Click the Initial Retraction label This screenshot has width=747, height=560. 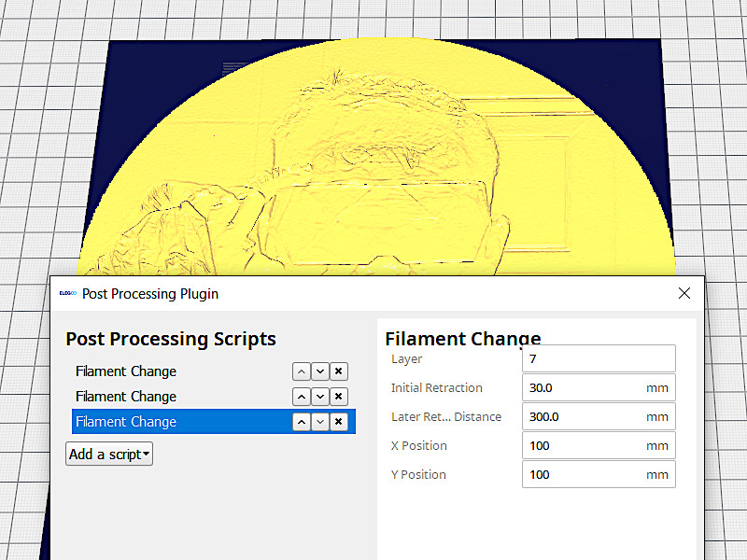tap(437, 388)
